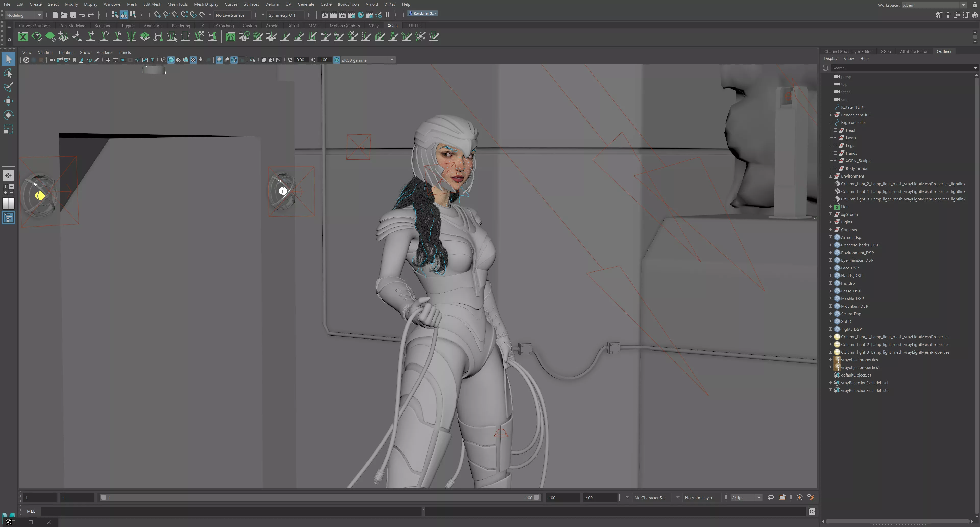Screen dimensions: 980x527
Task: Open the sRGB gamma view transform dropdown
Action: coord(392,60)
